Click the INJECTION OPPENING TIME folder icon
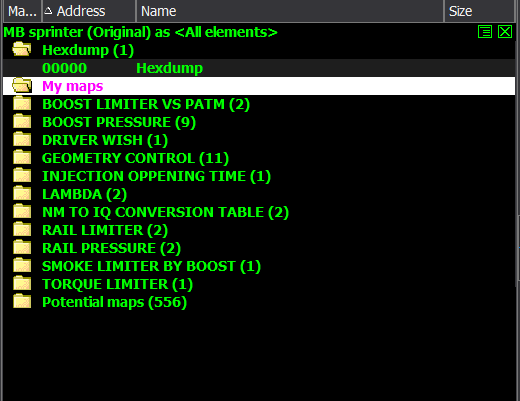The image size is (520, 401). point(22,175)
